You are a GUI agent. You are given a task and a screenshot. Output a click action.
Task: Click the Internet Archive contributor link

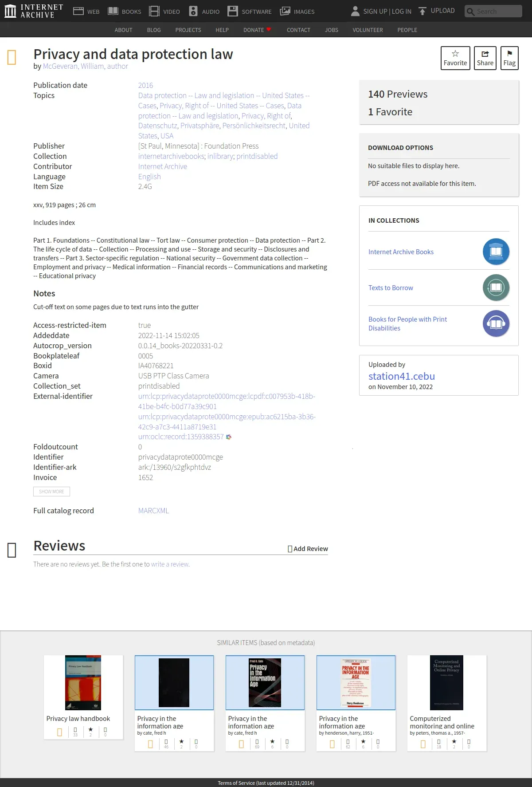coord(162,166)
